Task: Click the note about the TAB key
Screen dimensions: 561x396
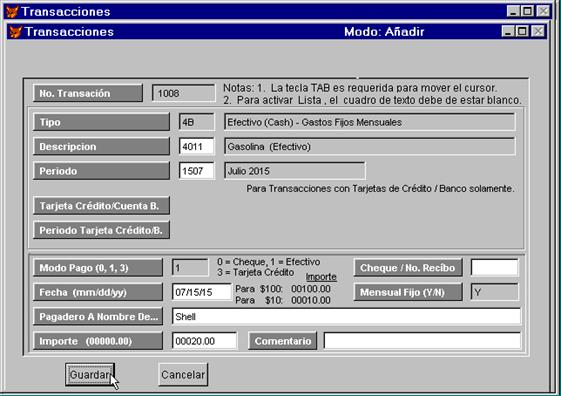Action: click(360, 88)
